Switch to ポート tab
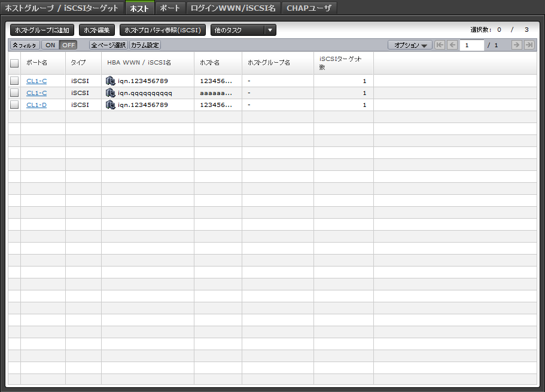The image size is (545, 392). click(170, 8)
